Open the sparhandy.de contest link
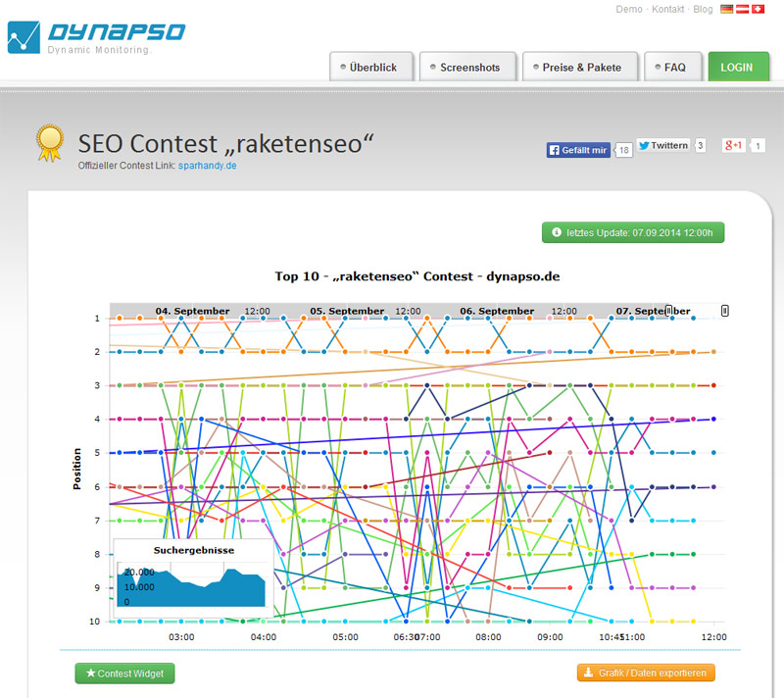Image resolution: width=784 pixels, height=698 pixels. (210, 165)
